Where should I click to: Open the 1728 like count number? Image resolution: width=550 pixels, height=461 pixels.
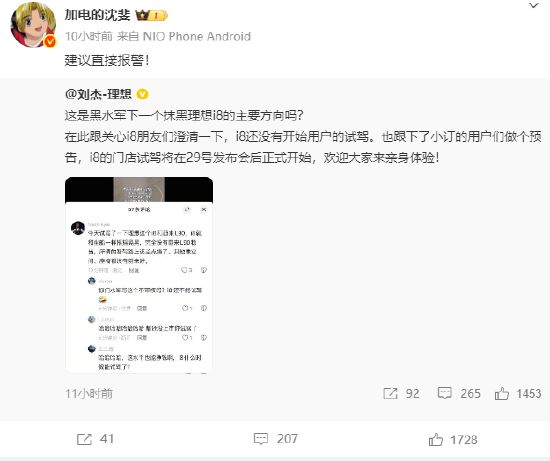coord(464,440)
